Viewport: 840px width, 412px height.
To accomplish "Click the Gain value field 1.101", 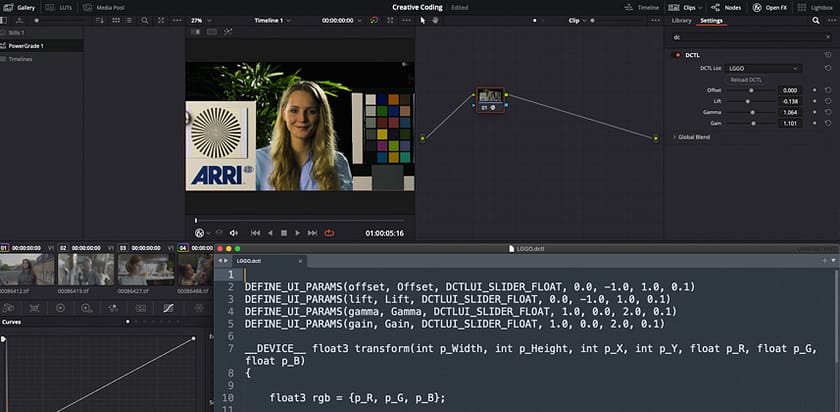I will pyautogui.click(x=790, y=123).
